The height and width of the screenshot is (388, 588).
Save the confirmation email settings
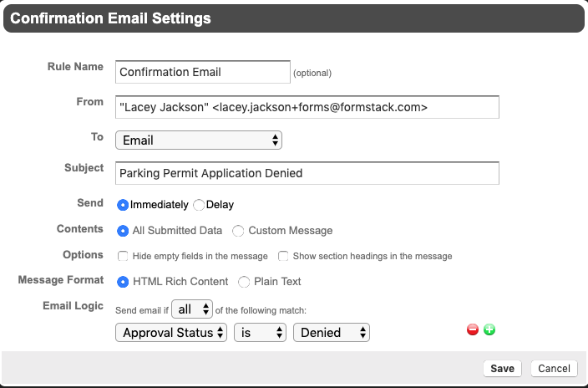pyautogui.click(x=502, y=369)
